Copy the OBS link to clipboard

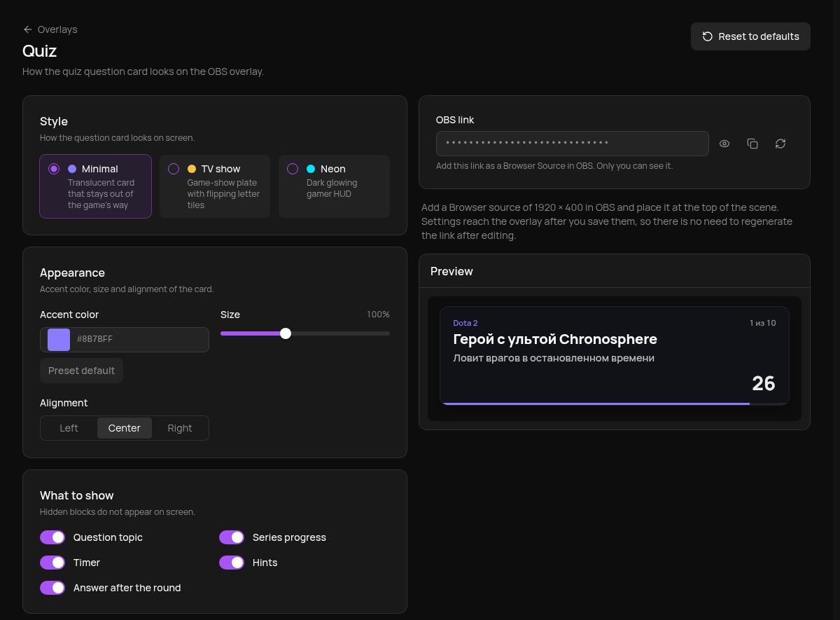752,144
